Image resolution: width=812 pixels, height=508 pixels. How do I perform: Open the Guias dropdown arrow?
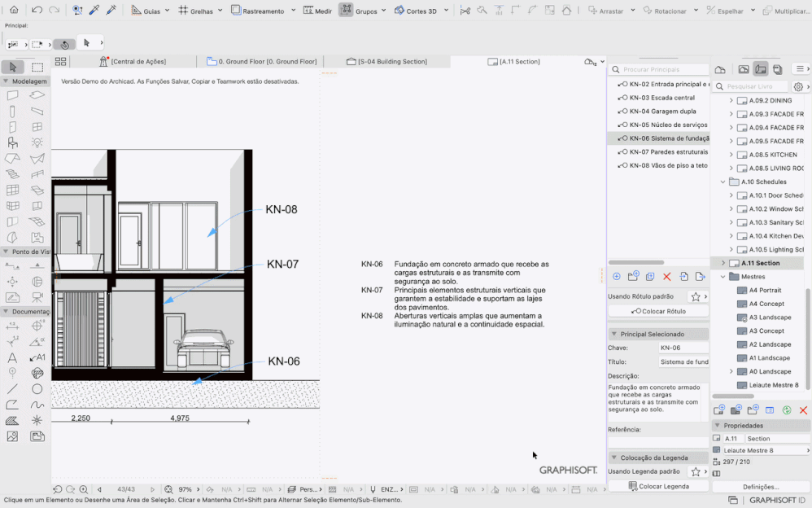pyautogui.click(x=168, y=11)
